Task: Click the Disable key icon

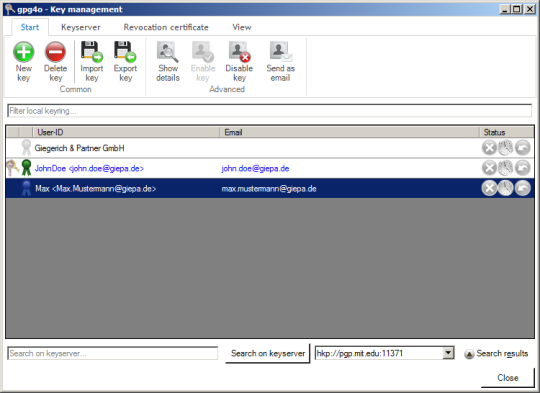Action: (239, 52)
